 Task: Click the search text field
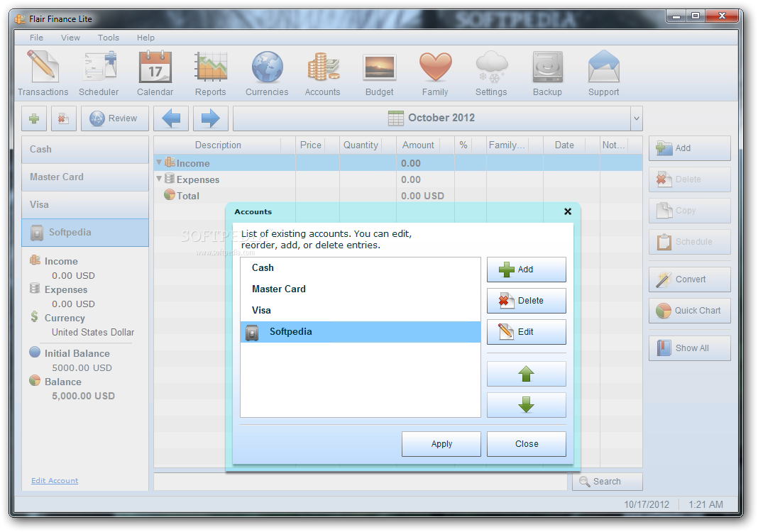click(x=360, y=481)
